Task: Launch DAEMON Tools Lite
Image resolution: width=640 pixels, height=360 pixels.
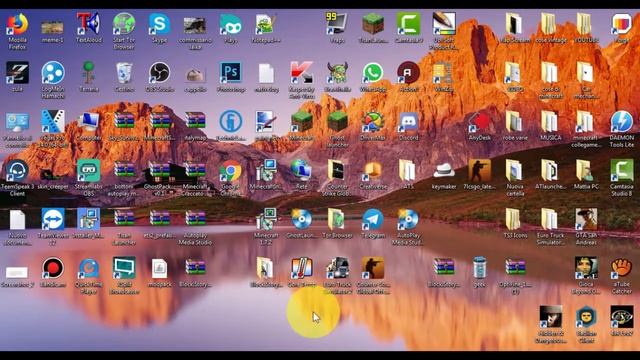Action: point(621,122)
